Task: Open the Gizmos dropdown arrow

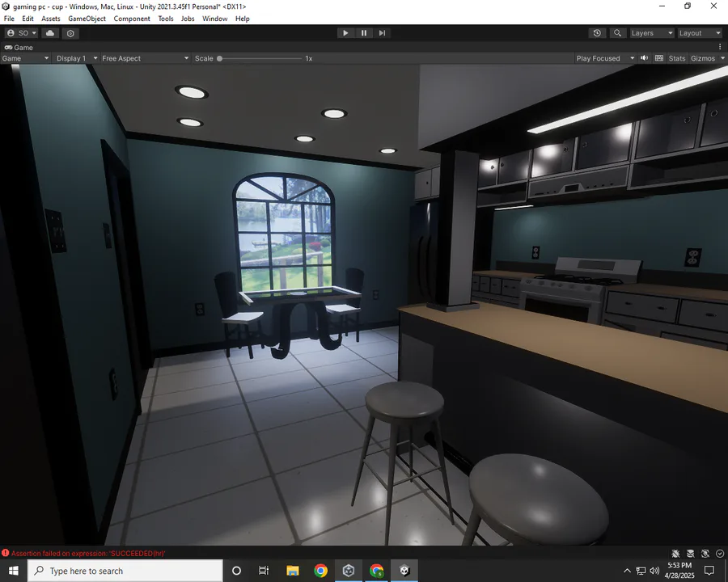Action: (x=722, y=58)
